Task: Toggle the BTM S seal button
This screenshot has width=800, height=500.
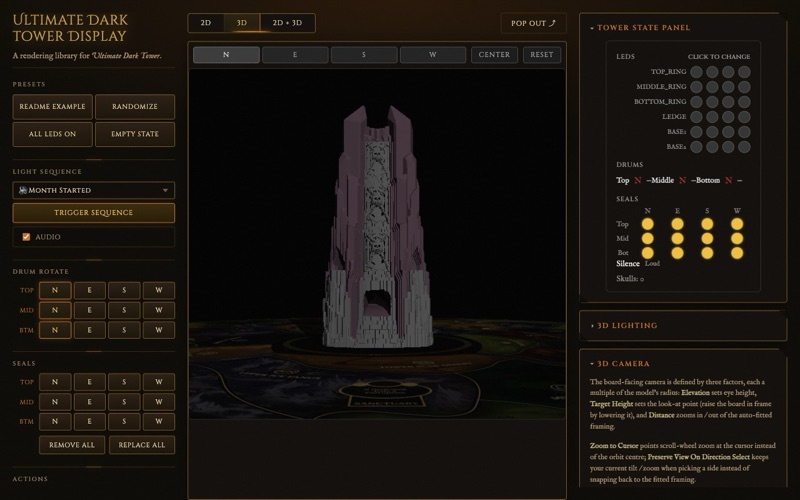Action: click(124, 421)
